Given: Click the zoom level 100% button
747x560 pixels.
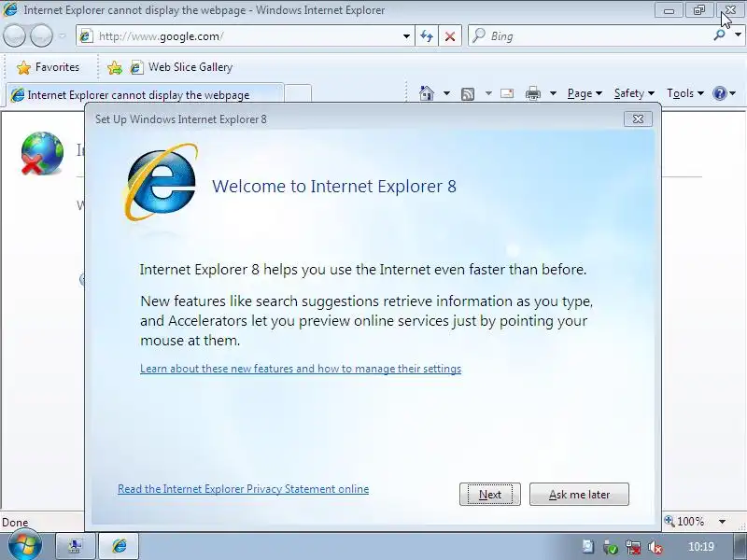Looking at the screenshot, I should [684, 522].
